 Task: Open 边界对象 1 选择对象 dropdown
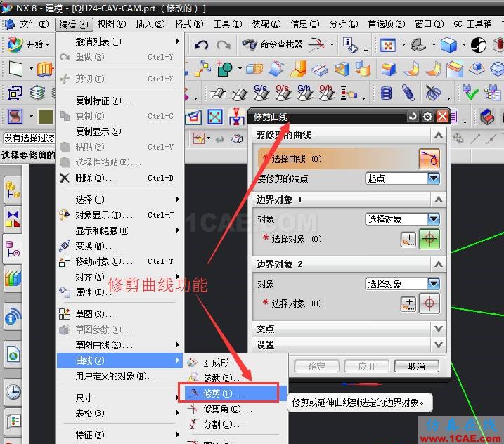[x=403, y=219]
